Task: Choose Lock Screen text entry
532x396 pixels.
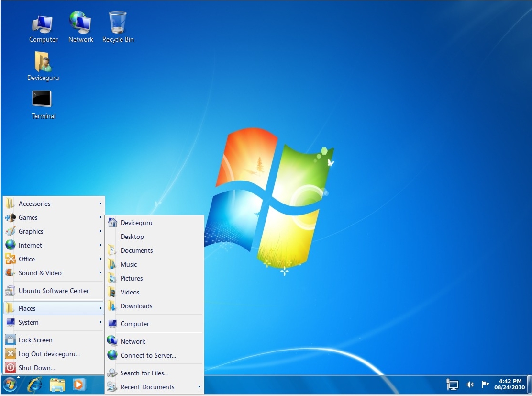Action: pos(35,340)
